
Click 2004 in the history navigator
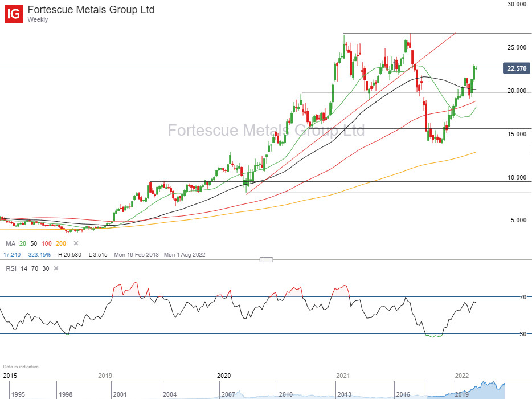click(170, 394)
